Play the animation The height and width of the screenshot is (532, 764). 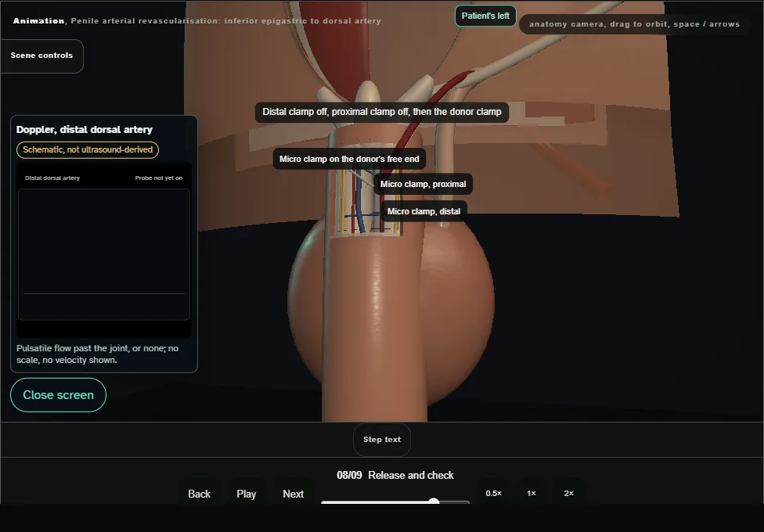[x=247, y=494]
